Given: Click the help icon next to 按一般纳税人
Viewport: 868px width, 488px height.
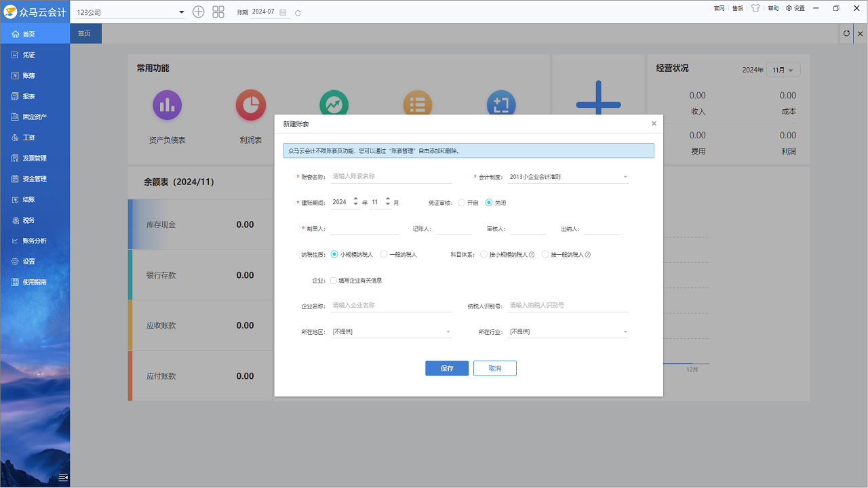Looking at the screenshot, I should click(x=588, y=255).
